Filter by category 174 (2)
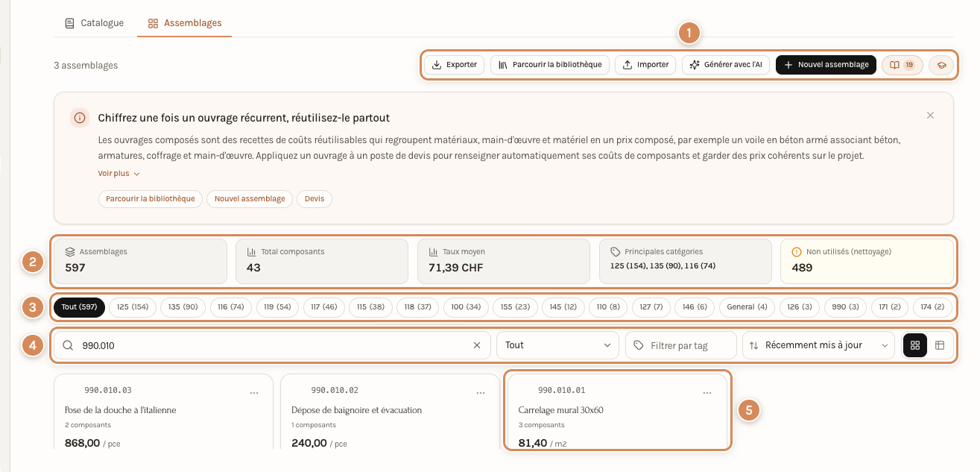 click(933, 307)
